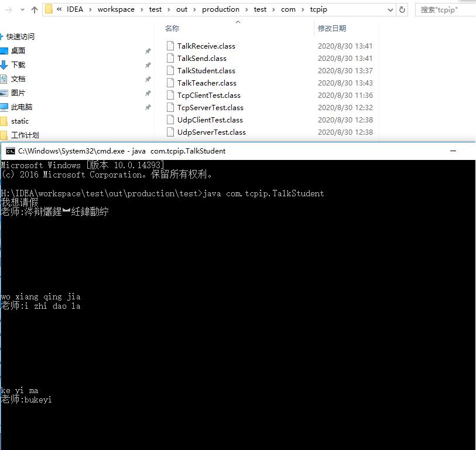Click file name TalkStudent.class
The width and height of the screenshot is (476, 450).
(x=207, y=71)
